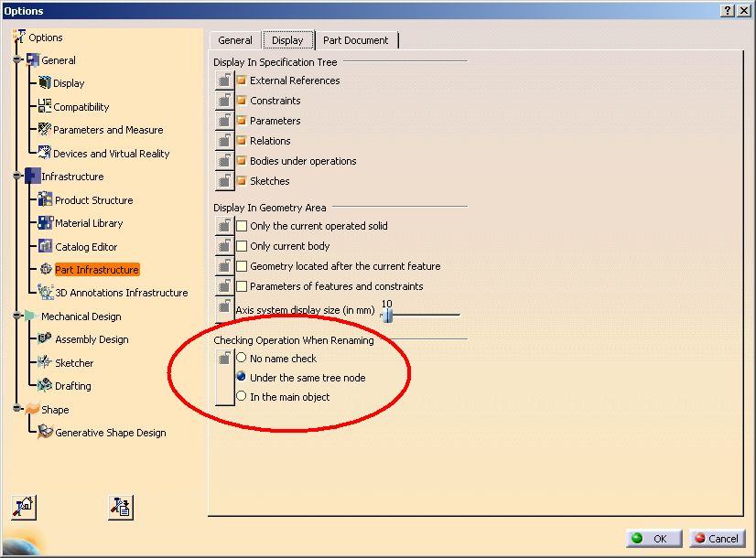Click the Axis system display size slider handle
This screenshot has height=558, width=756.
pyautogui.click(x=387, y=316)
